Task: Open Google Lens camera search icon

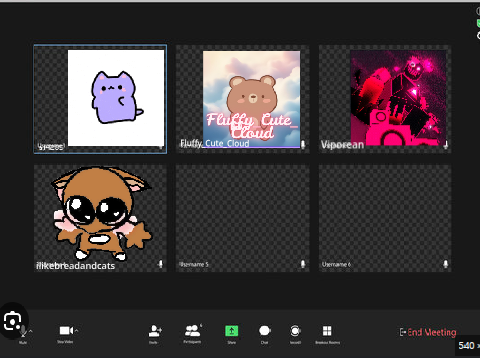Action: coord(12,321)
